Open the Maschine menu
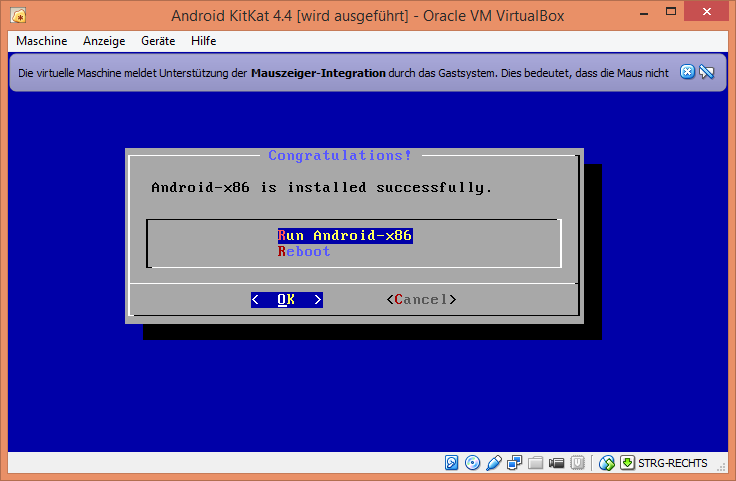This screenshot has height=481, width=736. [41, 41]
